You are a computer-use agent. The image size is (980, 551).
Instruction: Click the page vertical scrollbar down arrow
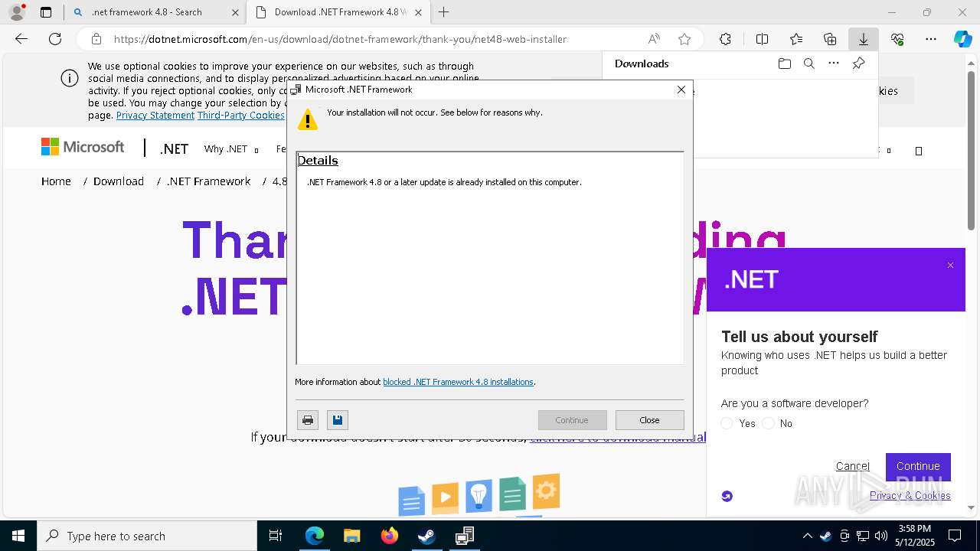pos(972,507)
